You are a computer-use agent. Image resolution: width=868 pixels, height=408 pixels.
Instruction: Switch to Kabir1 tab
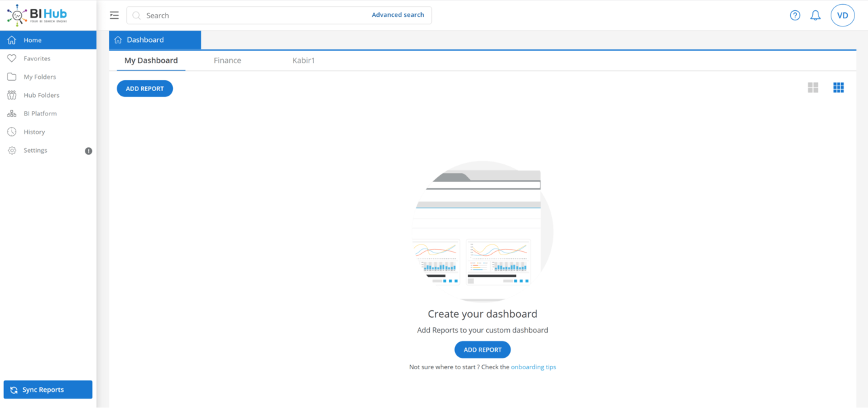(x=304, y=60)
